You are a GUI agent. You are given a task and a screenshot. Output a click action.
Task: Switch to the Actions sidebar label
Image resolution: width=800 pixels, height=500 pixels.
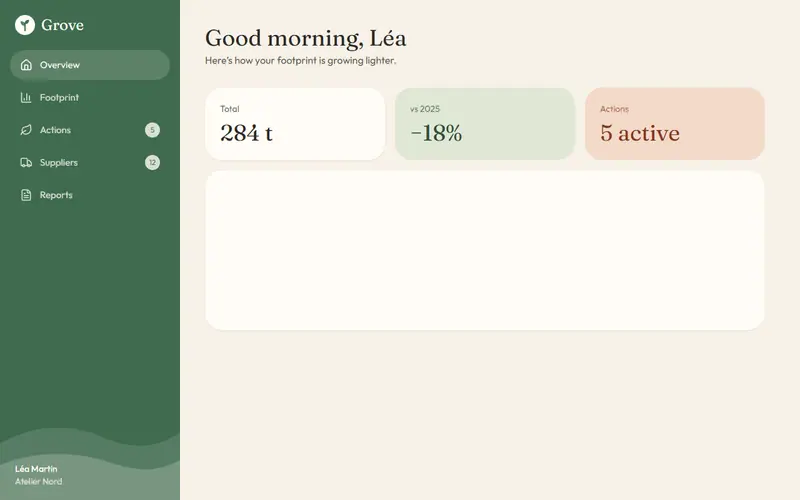tap(55, 130)
